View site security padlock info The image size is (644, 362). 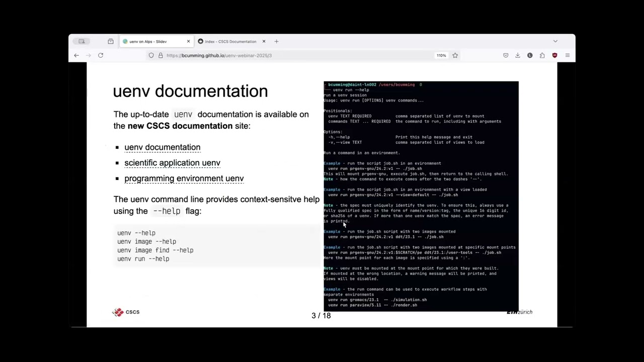pos(160,55)
